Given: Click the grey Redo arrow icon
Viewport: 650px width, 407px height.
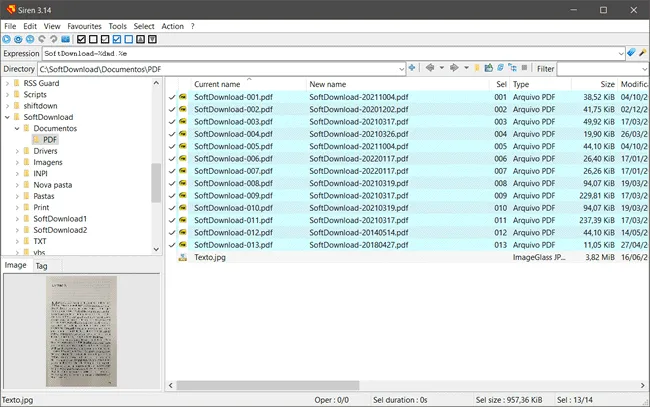Looking at the screenshot, I should pos(53,39).
